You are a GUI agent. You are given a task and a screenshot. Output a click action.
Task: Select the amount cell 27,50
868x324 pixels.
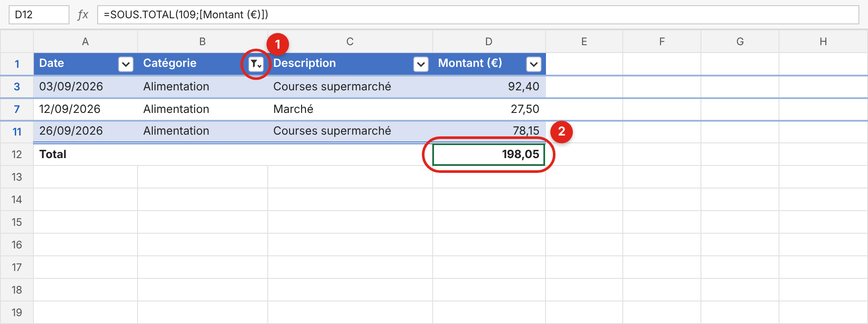489,109
